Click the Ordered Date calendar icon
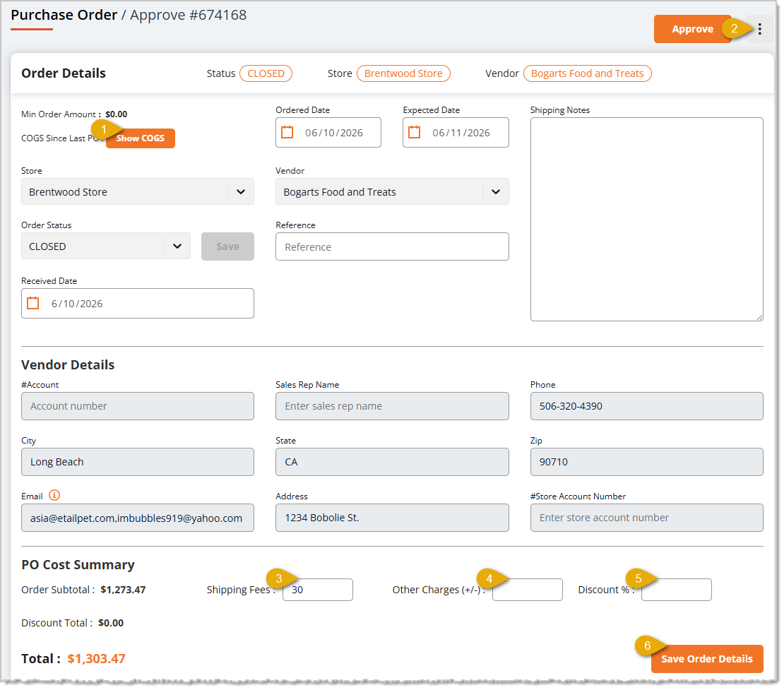The height and width of the screenshot is (690, 784). (x=287, y=133)
